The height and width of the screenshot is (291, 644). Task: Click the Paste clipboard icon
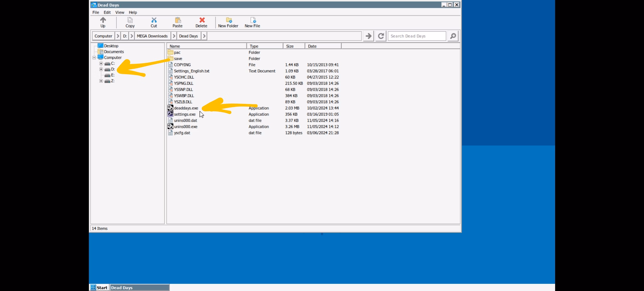pos(178,20)
